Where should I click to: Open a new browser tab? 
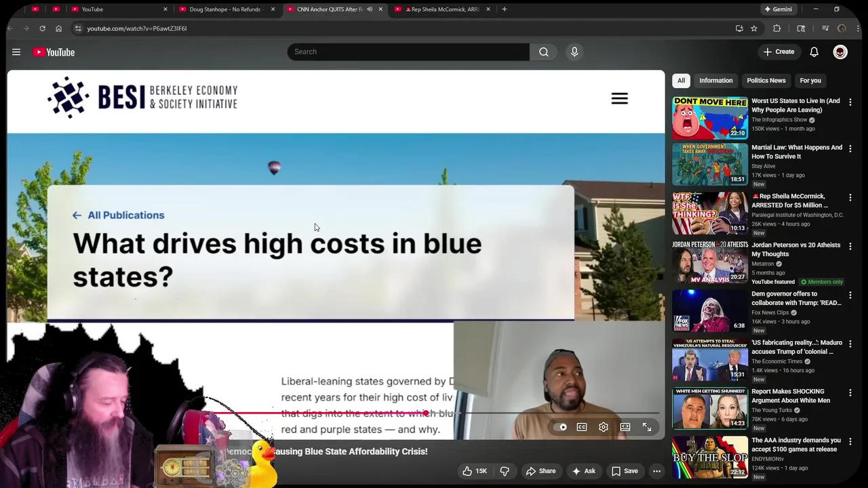[504, 9]
